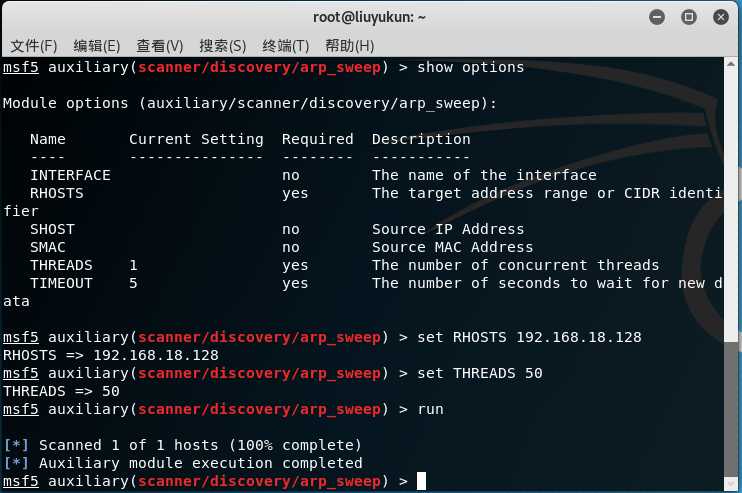Click 'Auxiliary module execution completed' line
Screen dimensions: 742x493
[183, 463]
